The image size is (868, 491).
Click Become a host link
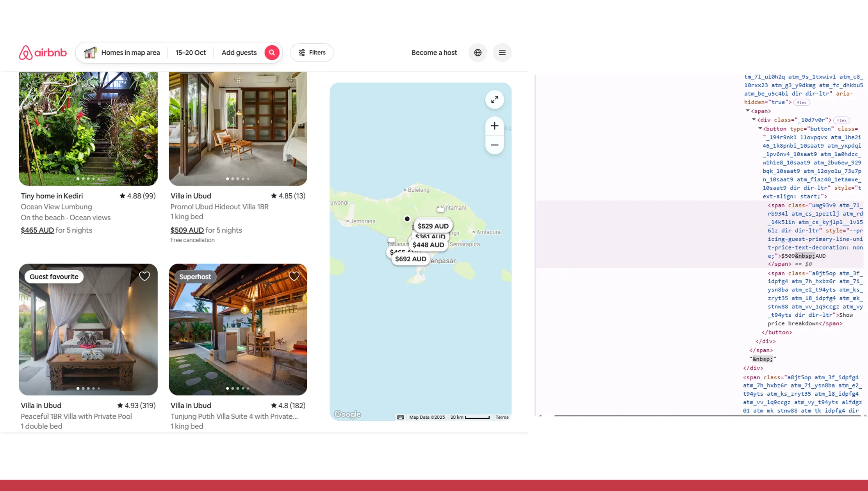[x=434, y=53]
